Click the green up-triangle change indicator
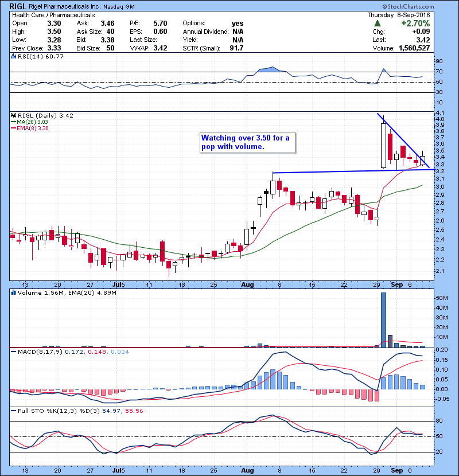This screenshot has width=459, height=476. 378,24
